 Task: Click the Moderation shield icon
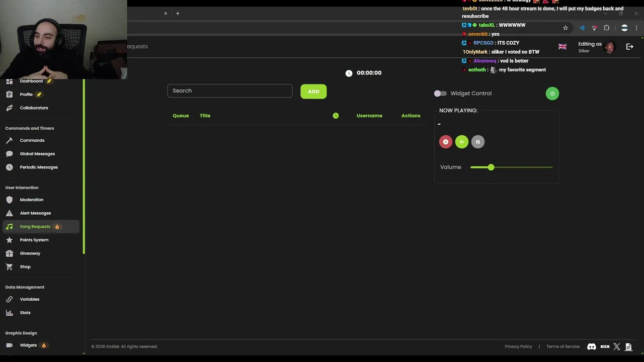pyautogui.click(x=9, y=200)
